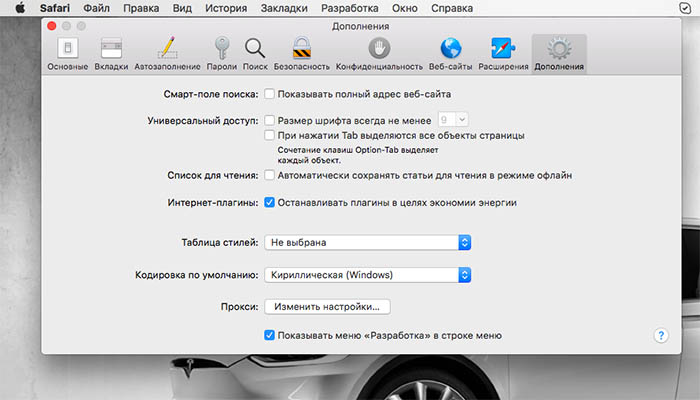Open the Пароли key pane
Viewport: 700px width, 400px height.
point(221,54)
